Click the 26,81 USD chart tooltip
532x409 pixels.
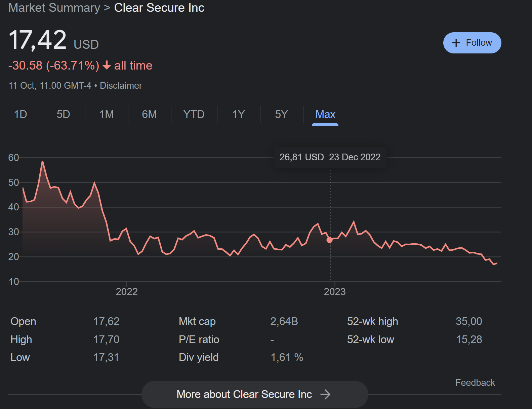pyautogui.click(x=330, y=157)
